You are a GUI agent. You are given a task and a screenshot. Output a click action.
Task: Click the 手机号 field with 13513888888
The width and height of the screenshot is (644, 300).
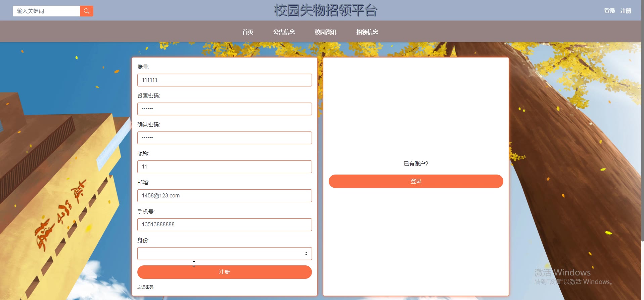[x=225, y=225]
